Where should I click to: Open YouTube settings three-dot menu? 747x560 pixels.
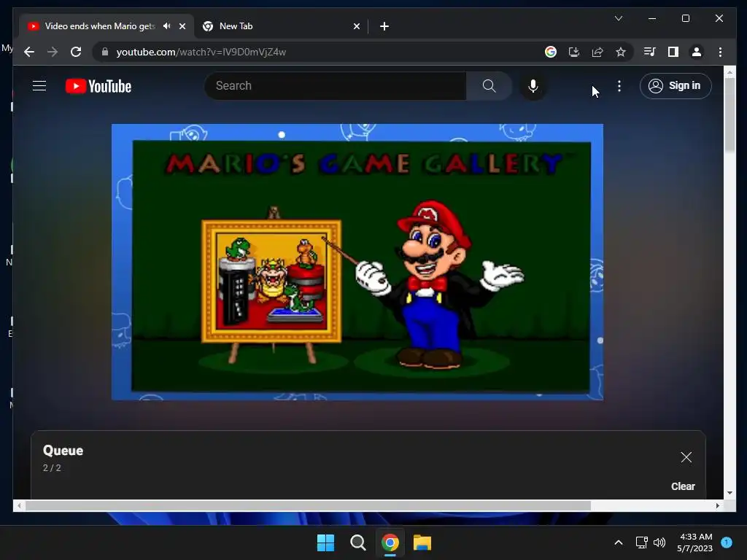[619, 86]
